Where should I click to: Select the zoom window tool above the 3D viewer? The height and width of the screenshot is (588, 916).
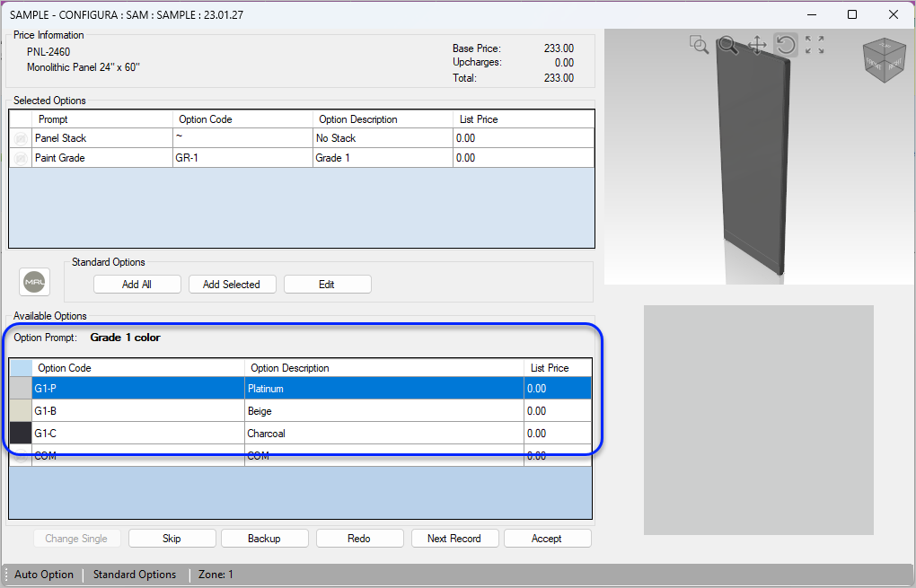(x=699, y=44)
